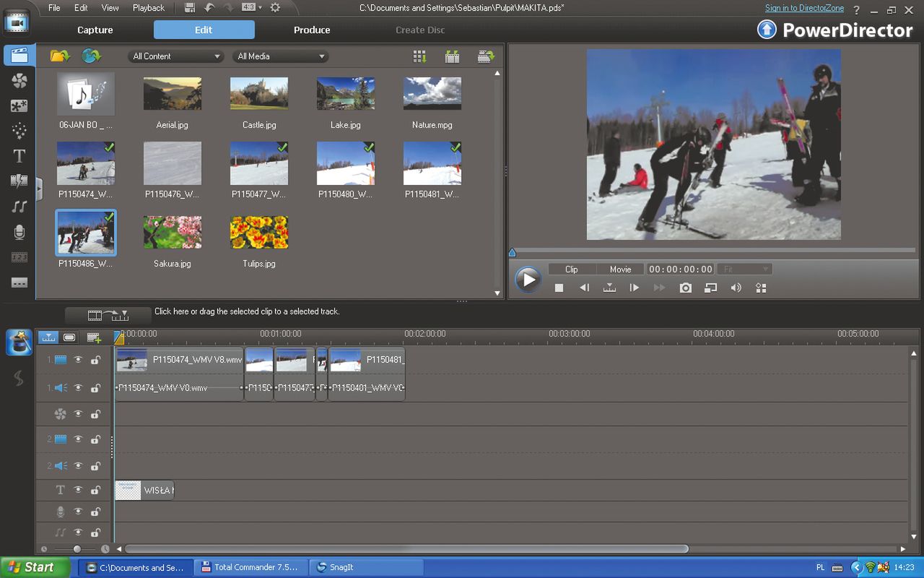Toggle visibility of video track 2
The height and width of the screenshot is (578, 924).
click(78, 439)
